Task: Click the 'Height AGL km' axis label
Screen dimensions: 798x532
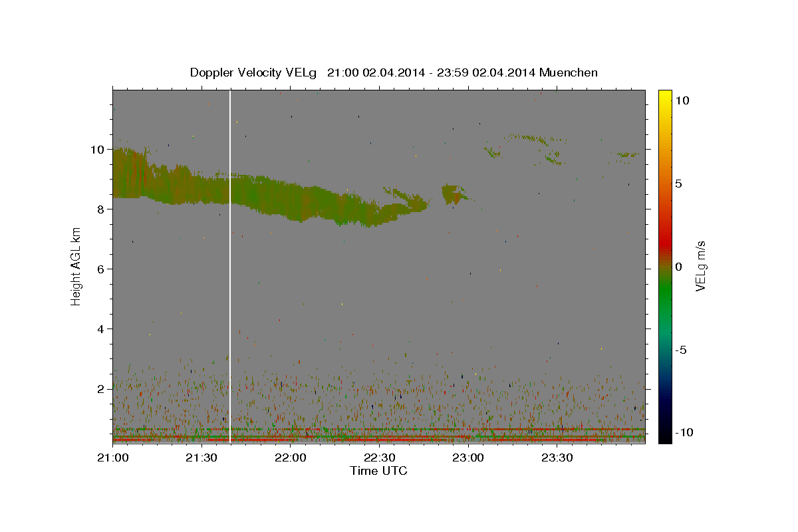Action: pos(76,266)
